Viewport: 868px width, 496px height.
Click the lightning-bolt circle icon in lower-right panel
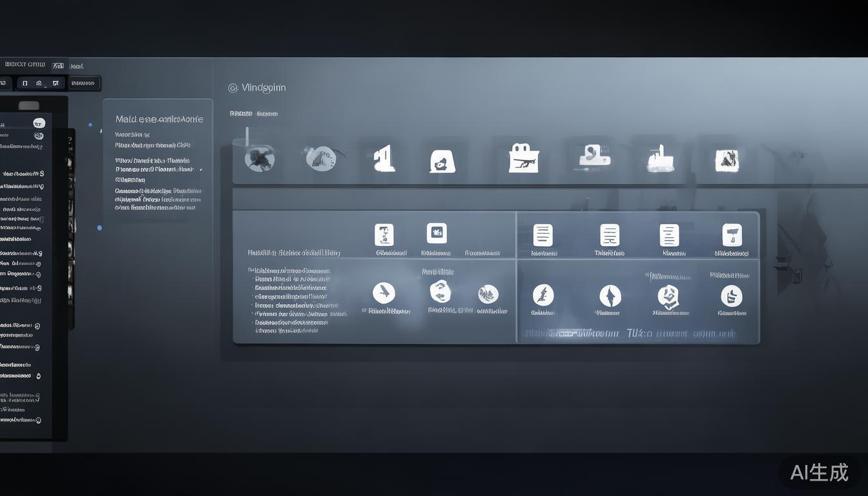[542, 296]
